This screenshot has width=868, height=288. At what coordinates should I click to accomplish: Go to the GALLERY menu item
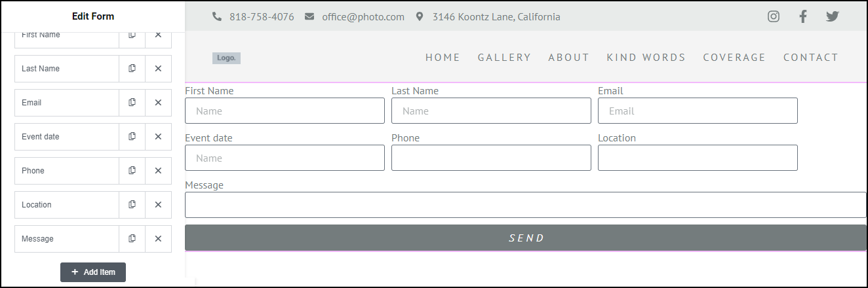tap(504, 58)
